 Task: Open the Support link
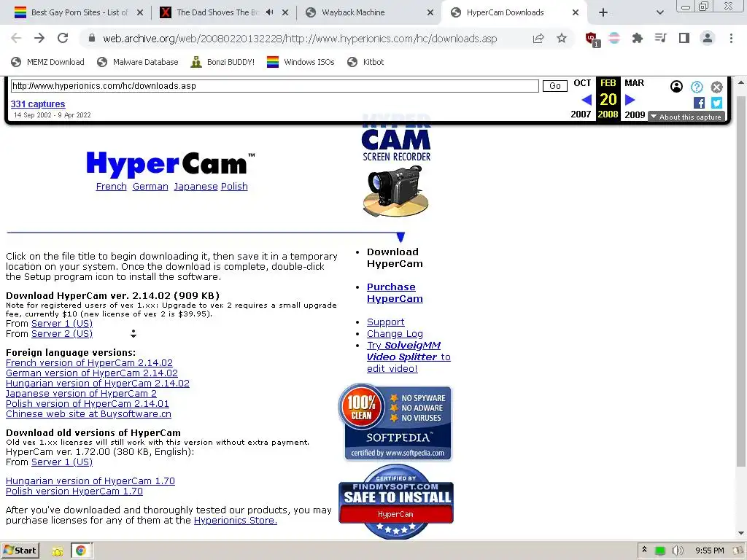385,322
